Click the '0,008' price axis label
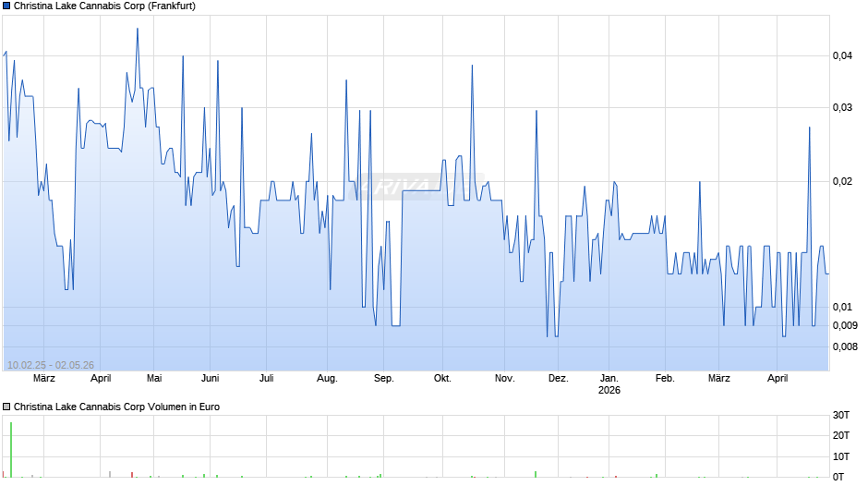 pyautogui.click(x=845, y=346)
